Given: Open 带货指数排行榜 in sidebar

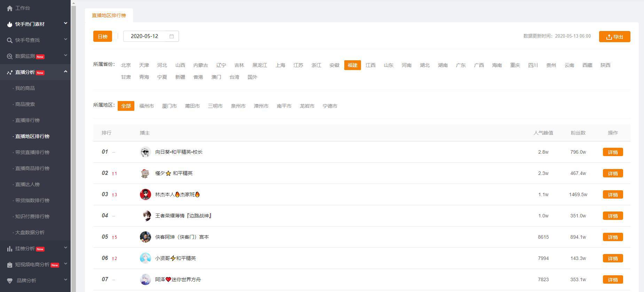Looking at the screenshot, I should [x=32, y=200].
